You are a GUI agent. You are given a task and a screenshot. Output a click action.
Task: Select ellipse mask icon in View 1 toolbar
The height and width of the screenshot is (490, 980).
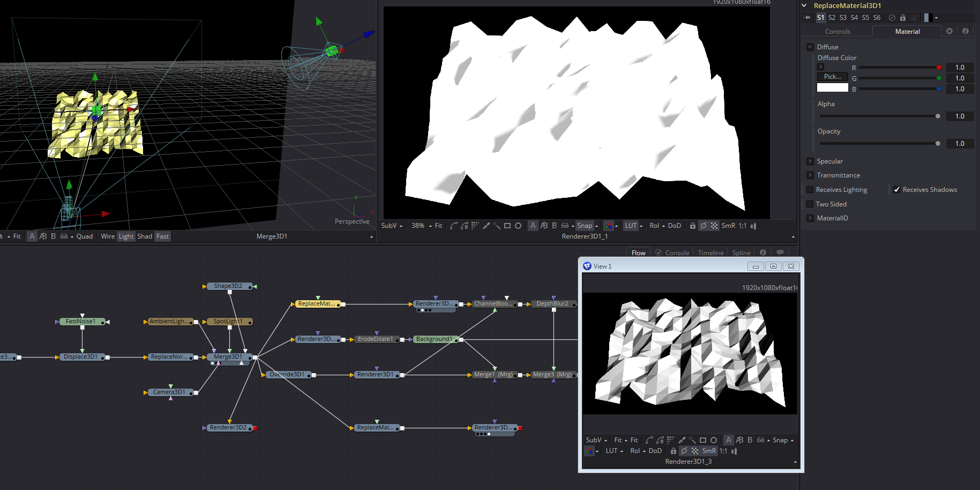pos(714,440)
